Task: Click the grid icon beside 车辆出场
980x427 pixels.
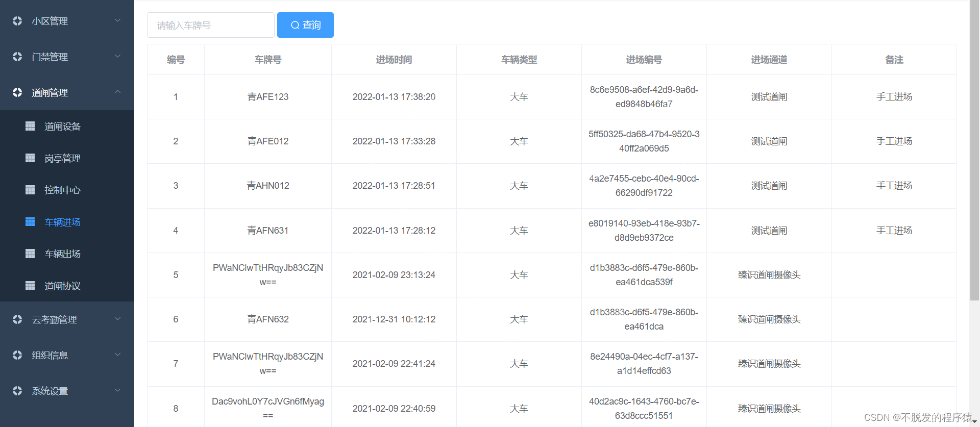Action: 30,254
